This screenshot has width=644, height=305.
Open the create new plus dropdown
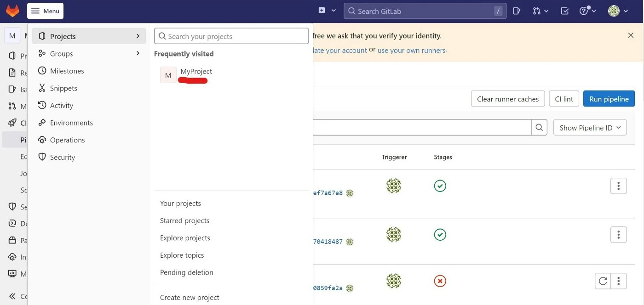click(x=327, y=11)
